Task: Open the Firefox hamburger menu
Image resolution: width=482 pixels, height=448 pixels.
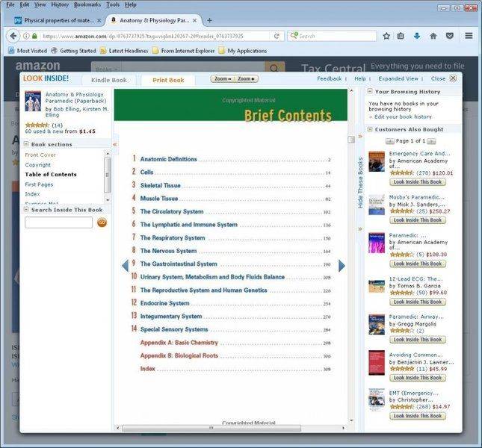Action: pyautogui.click(x=469, y=36)
